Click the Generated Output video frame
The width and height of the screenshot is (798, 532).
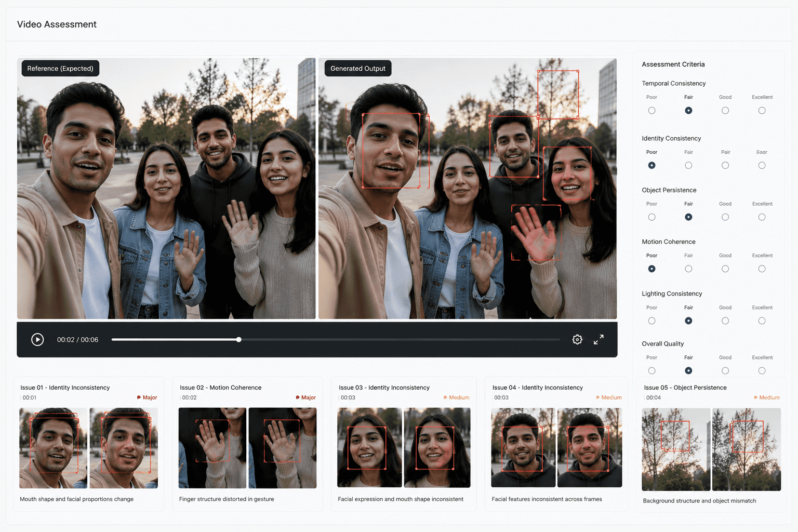(468, 188)
